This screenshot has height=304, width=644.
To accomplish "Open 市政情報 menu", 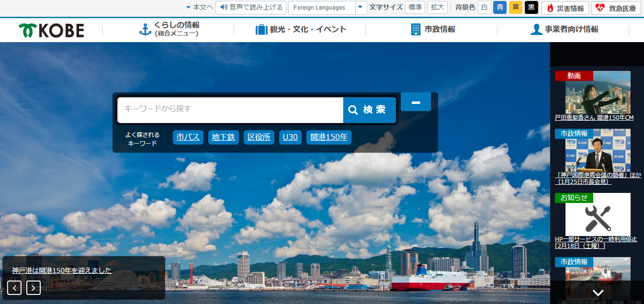I will coord(433,30).
